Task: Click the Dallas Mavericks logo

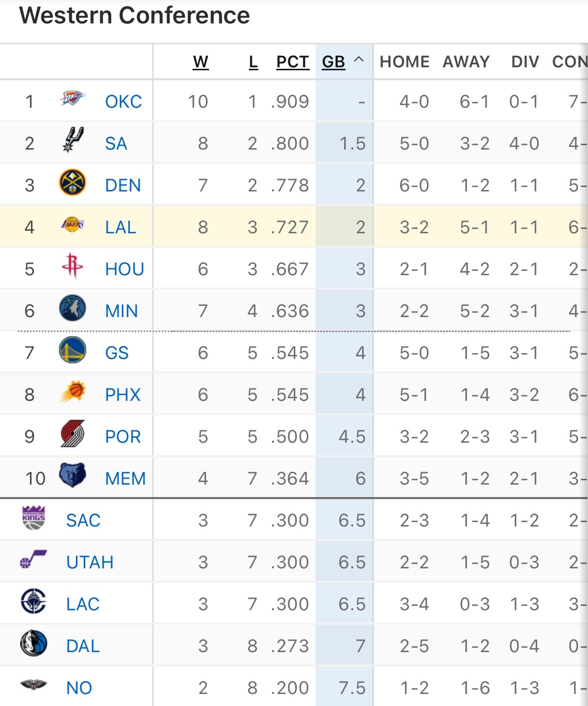Action: pyautogui.click(x=33, y=643)
